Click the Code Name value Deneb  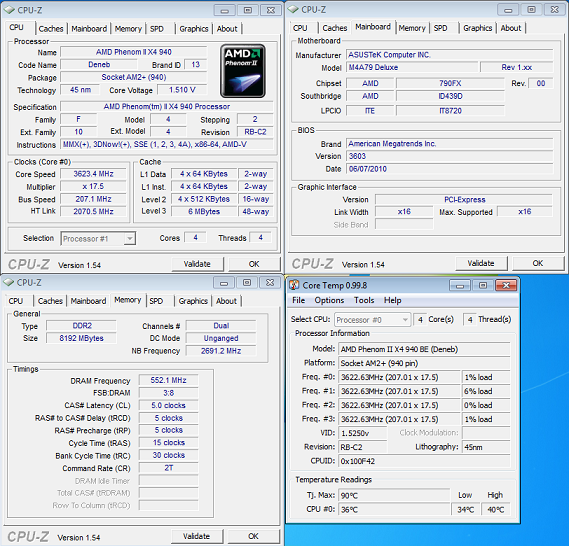pyautogui.click(x=99, y=65)
